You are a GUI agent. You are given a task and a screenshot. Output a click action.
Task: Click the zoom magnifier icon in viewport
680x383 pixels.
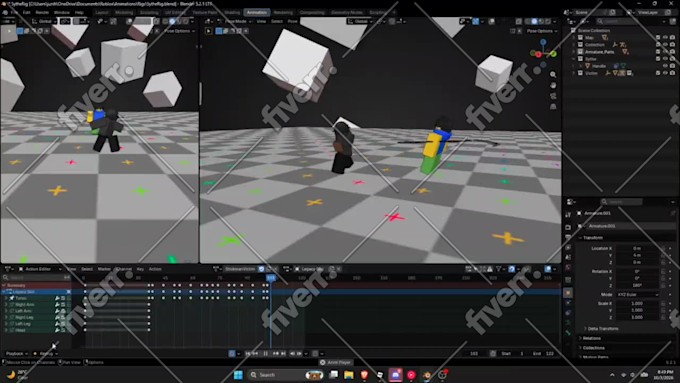point(553,75)
